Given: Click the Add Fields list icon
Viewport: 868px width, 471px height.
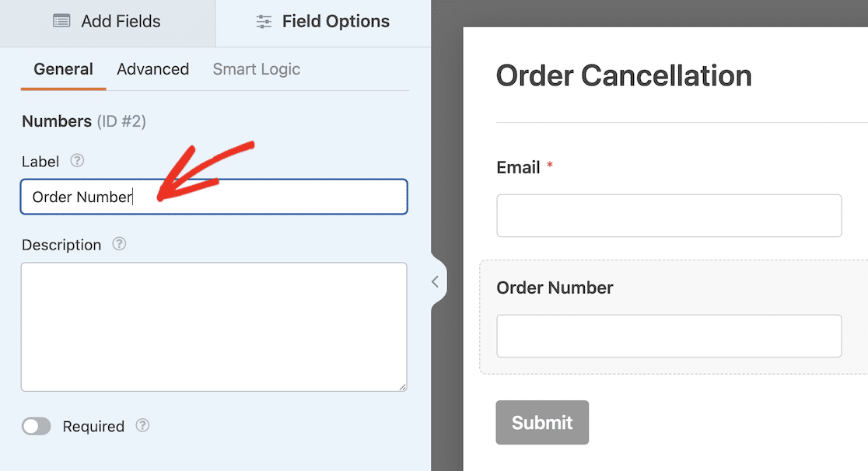Looking at the screenshot, I should [x=61, y=22].
